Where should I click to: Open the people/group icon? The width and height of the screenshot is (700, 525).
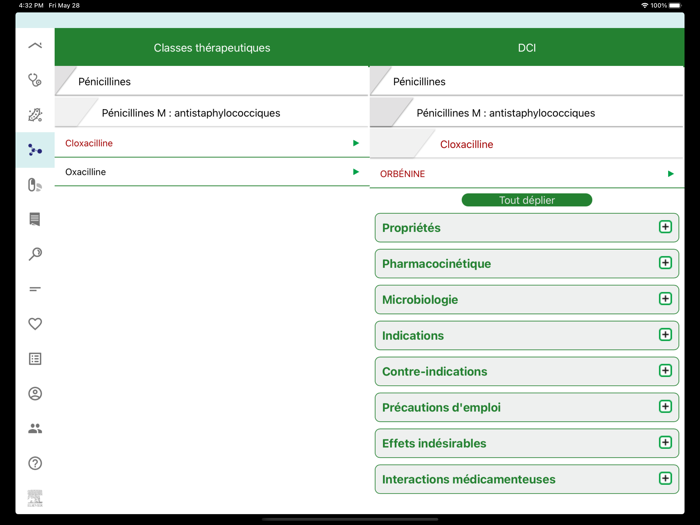click(x=35, y=429)
